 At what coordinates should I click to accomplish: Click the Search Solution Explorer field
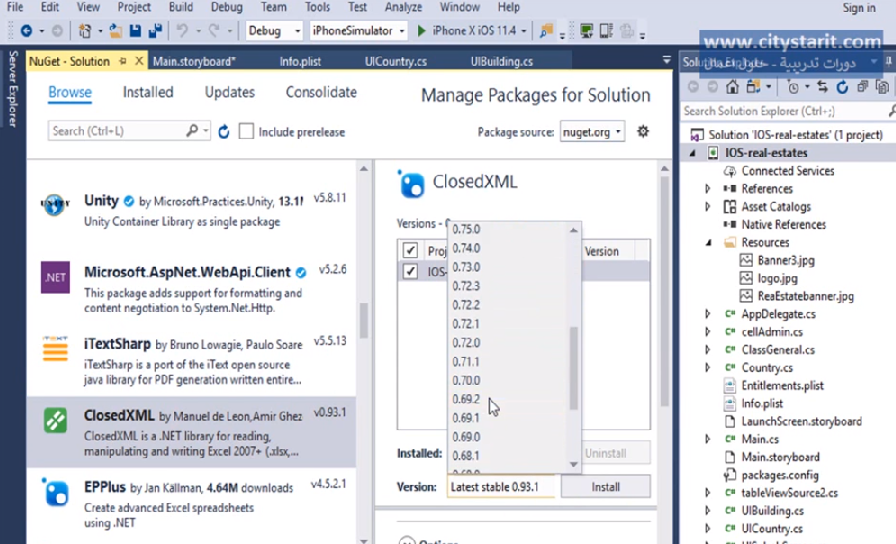tap(784, 111)
